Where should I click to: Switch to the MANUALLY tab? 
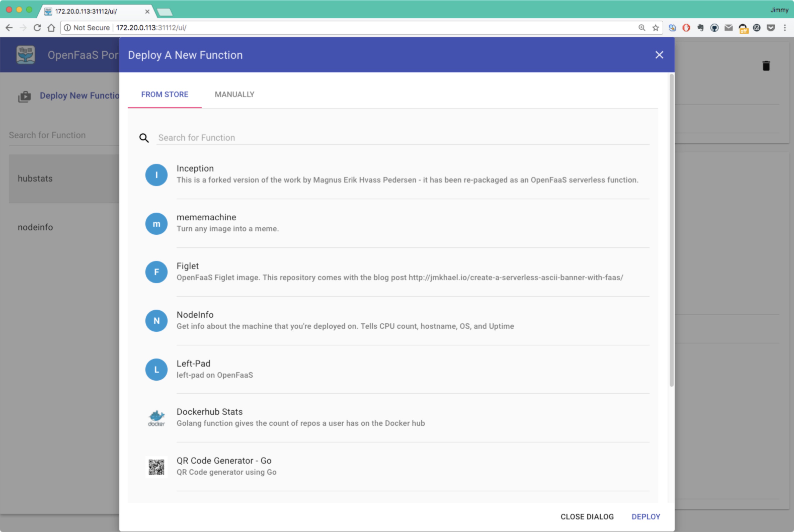pyautogui.click(x=234, y=94)
